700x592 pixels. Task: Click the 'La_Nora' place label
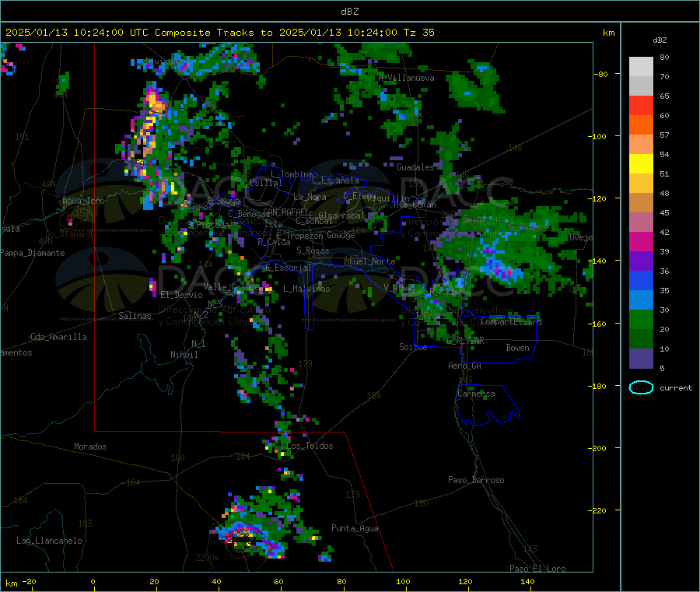pyautogui.click(x=310, y=197)
